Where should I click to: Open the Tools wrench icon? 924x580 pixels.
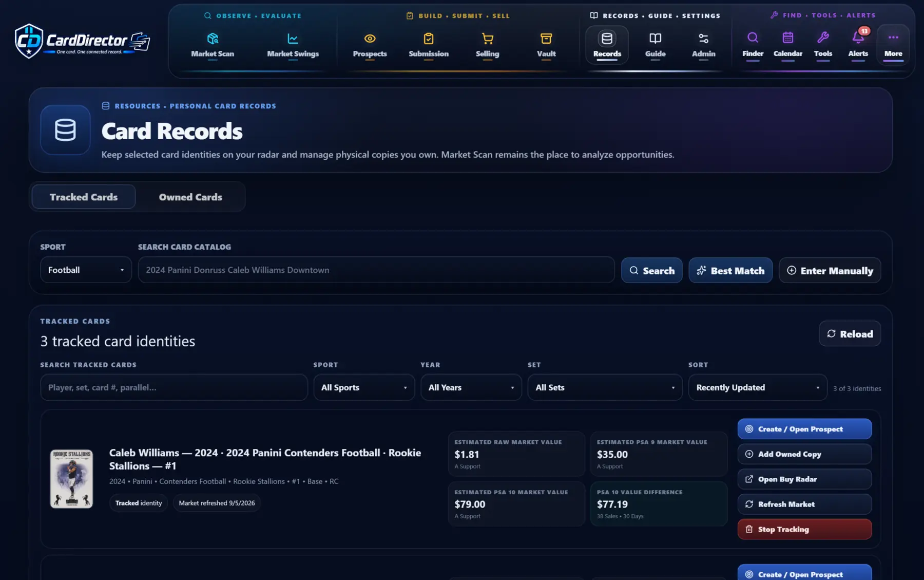(x=823, y=38)
